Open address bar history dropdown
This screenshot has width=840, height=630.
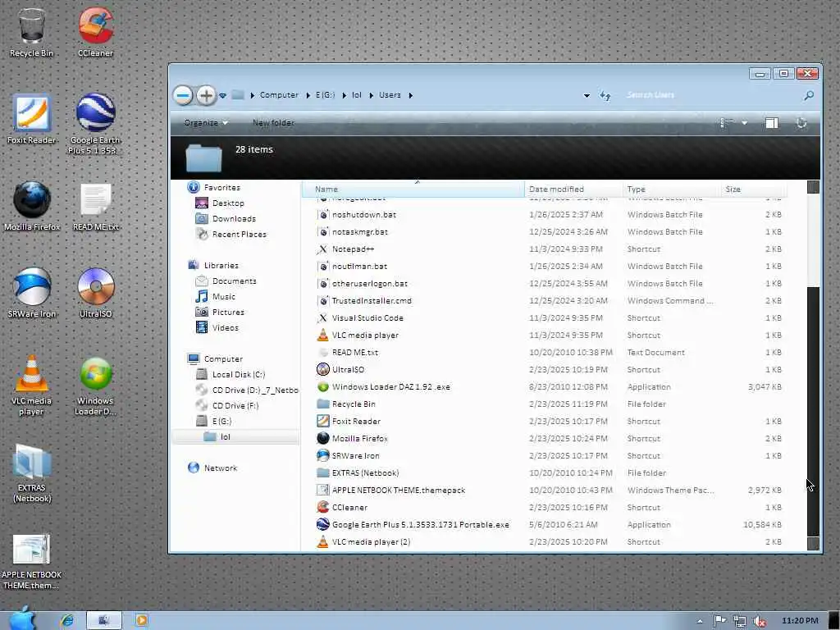pos(587,95)
